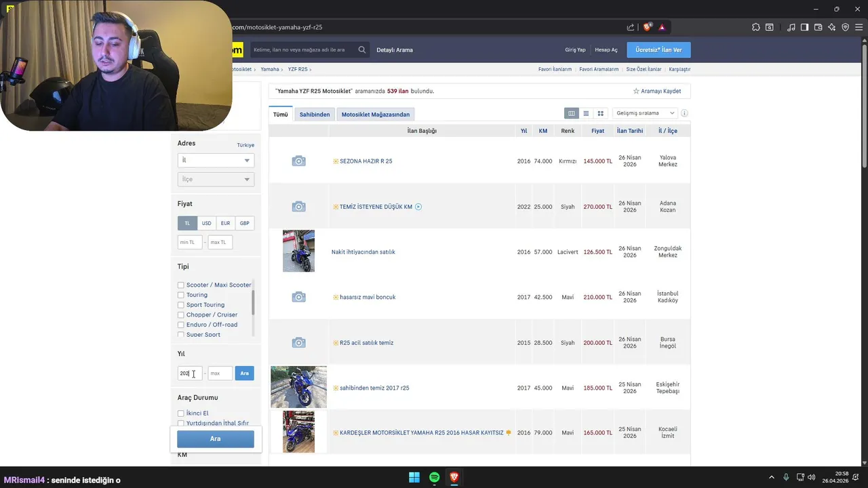Viewport: 868px width, 488px height.
Task: Open Detaylı Arama link
Action: click(x=395, y=49)
